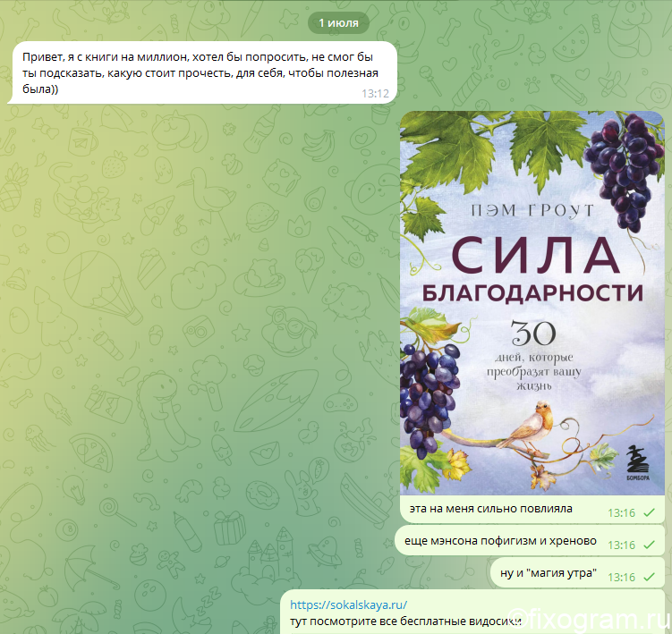Click the 13:12 timestamp of incoming message
Image resolution: width=672 pixels, height=634 pixels.
tap(375, 93)
